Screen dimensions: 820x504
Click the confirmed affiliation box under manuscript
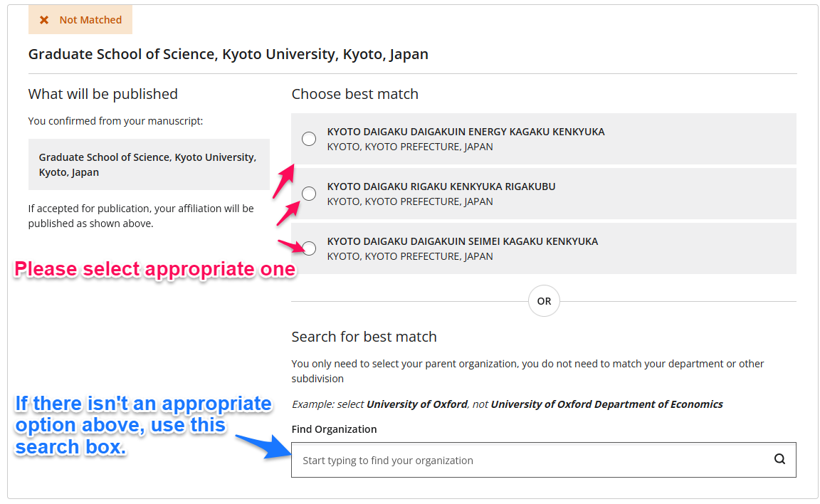coord(149,164)
